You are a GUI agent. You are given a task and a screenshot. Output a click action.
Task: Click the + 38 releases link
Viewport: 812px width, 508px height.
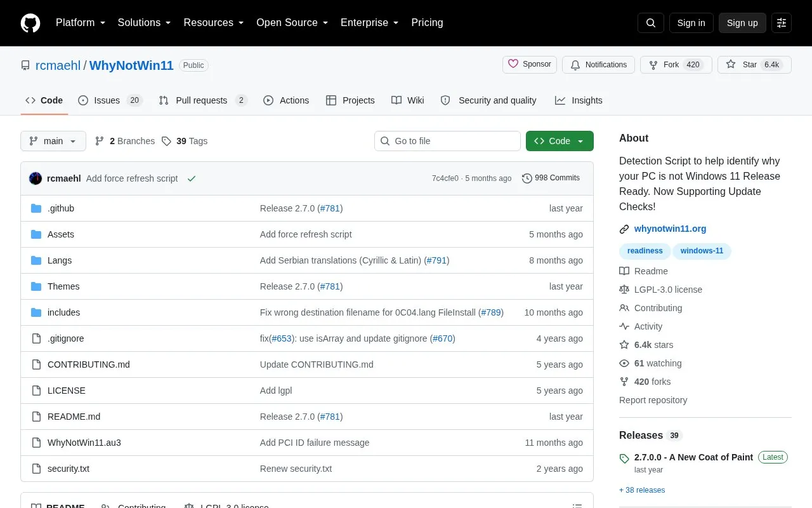point(642,490)
